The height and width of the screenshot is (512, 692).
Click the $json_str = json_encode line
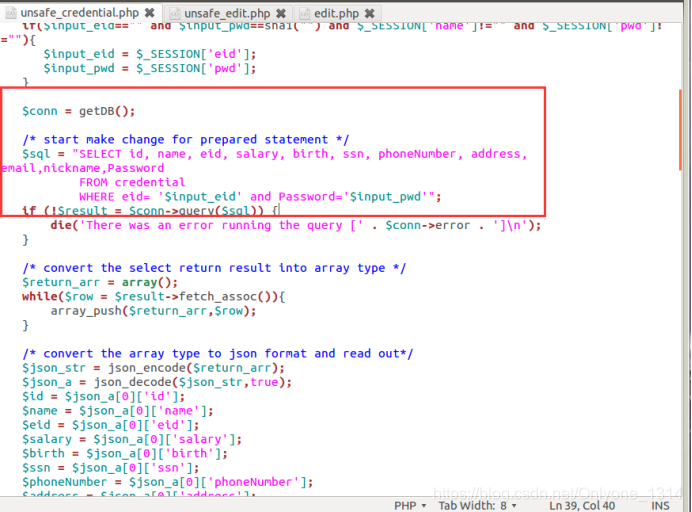(154, 368)
